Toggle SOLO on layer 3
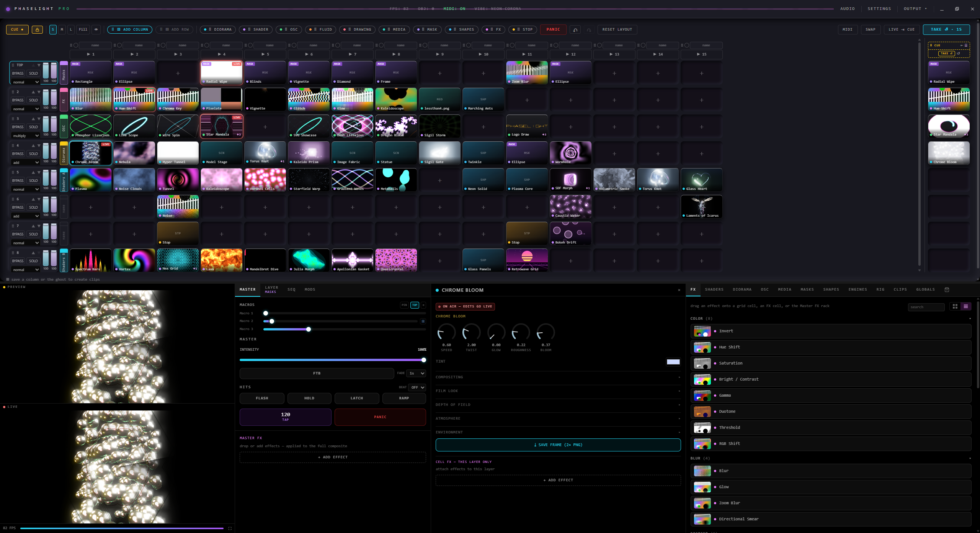This screenshot has width=980, height=533. [x=33, y=127]
